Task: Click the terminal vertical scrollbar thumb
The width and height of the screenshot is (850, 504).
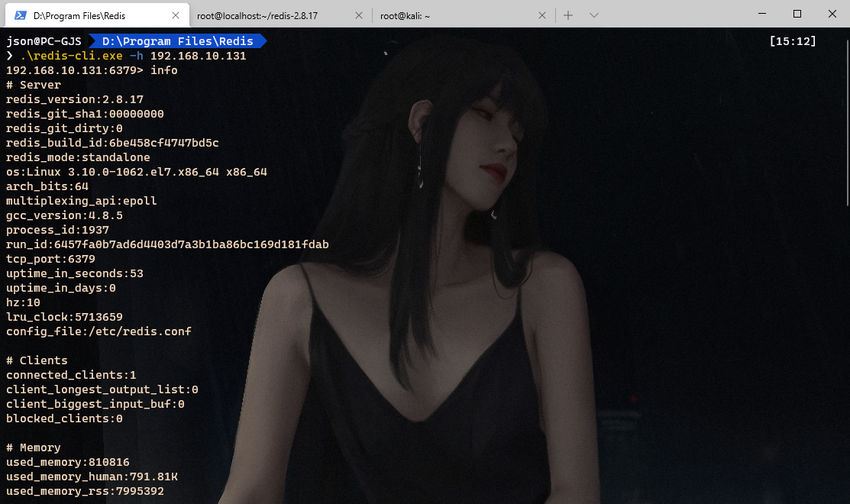Action: 847,122
